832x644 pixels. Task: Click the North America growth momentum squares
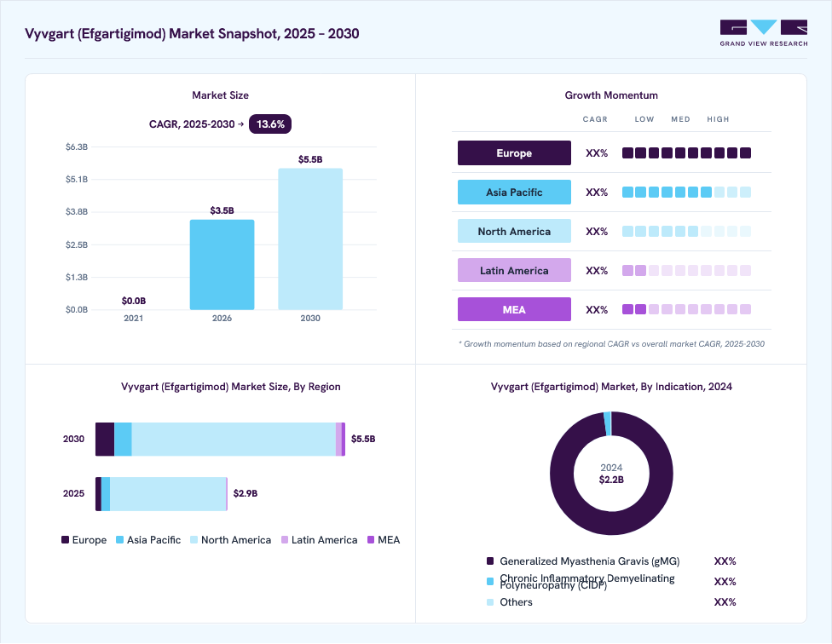pyautogui.click(x=686, y=231)
